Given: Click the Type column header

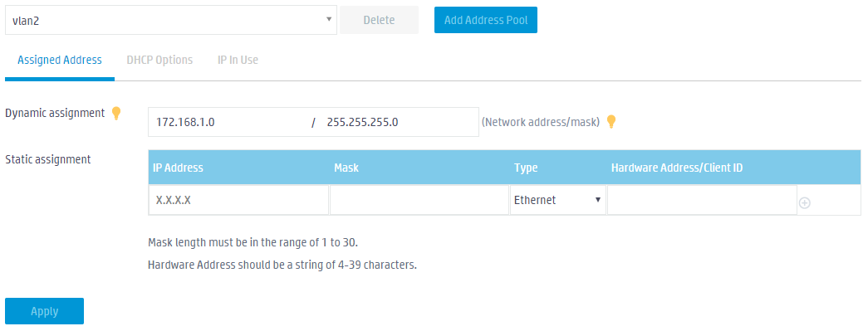Looking at the screenshot, I should coord(526,168).
